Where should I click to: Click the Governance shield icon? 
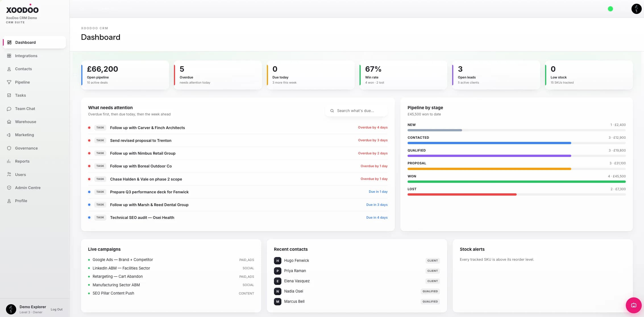9,148
